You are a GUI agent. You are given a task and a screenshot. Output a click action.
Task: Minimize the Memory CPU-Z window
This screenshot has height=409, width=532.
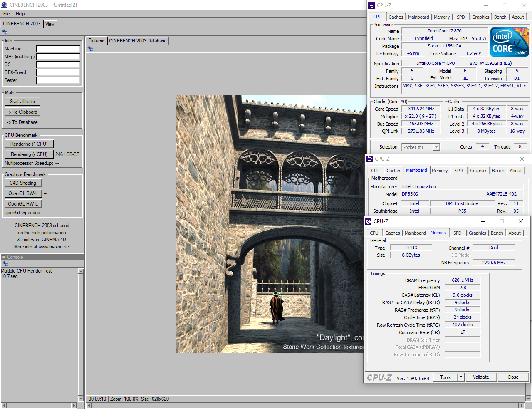coord(483,221)
